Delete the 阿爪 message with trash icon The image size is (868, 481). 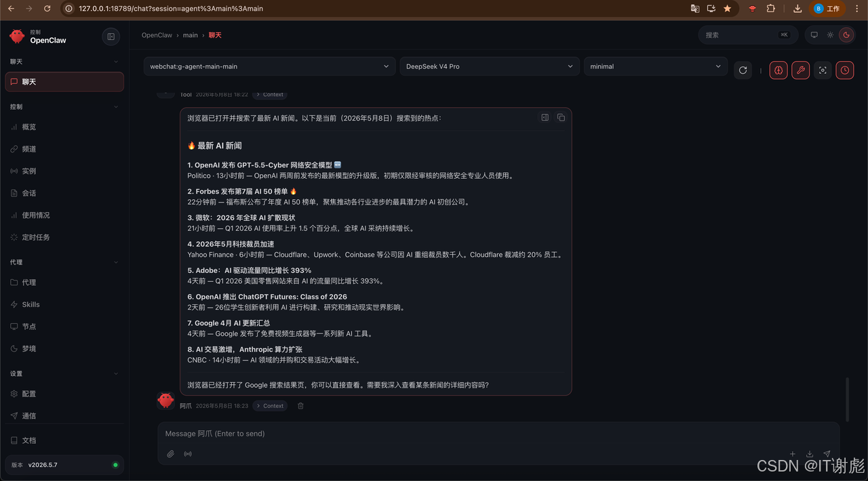[300, 406]
